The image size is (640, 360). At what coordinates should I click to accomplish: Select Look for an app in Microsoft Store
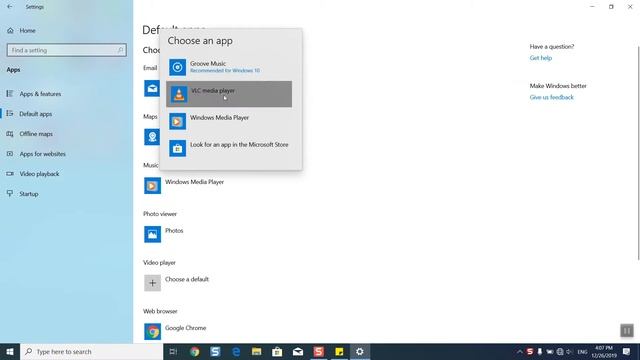coord(229,148)
